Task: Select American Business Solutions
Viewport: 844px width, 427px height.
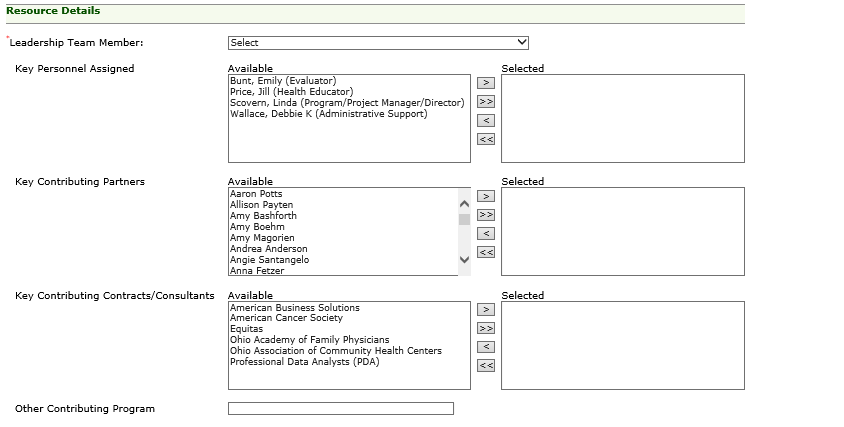Action: [x=295, y=307]
